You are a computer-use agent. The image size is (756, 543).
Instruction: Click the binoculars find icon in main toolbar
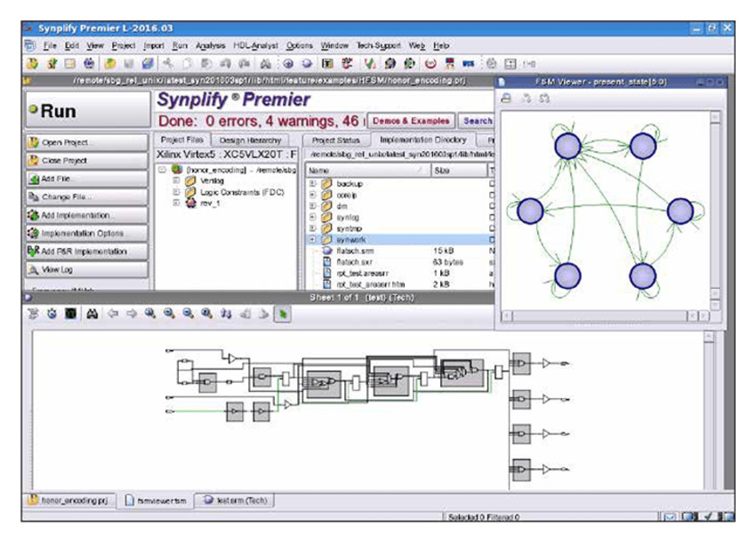coord(265,64)
